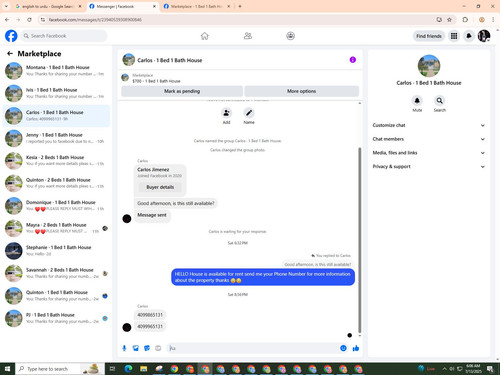Viewport: 500px width, 375px height.
Task: Open account profile picture menu
Action: pyautogui.click(x=484, y=36)
